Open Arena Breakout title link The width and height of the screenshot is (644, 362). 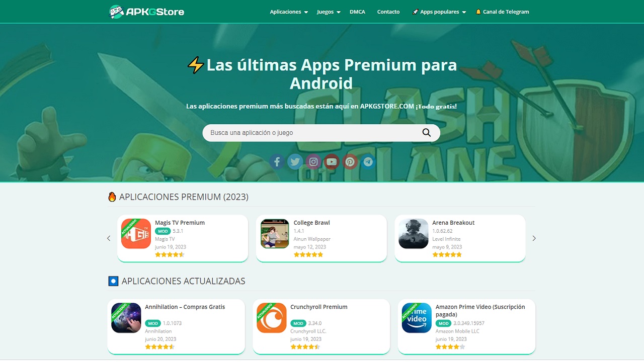(453, 223)
